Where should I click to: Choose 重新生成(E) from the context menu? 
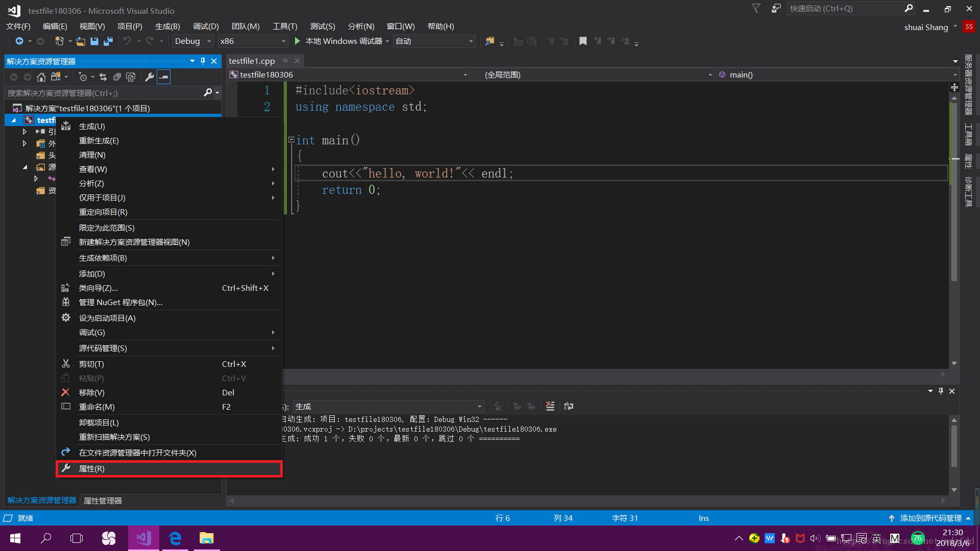(x=99, y=140)
